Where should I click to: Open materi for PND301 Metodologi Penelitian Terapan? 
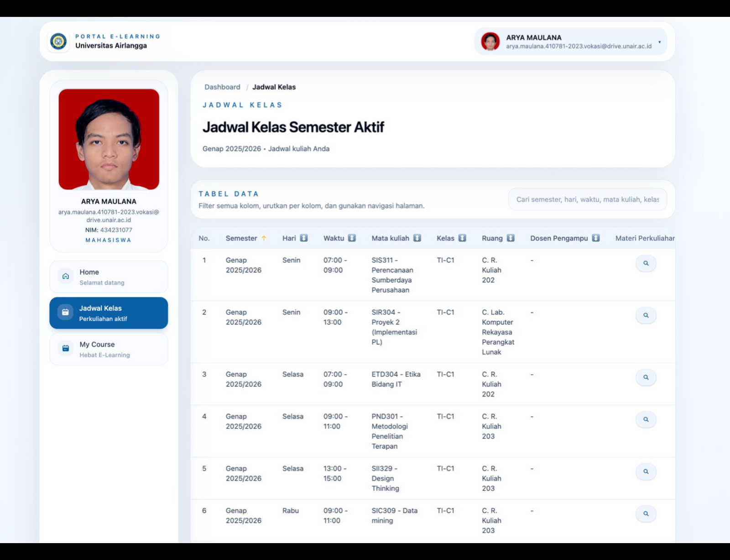pos(646,419)
